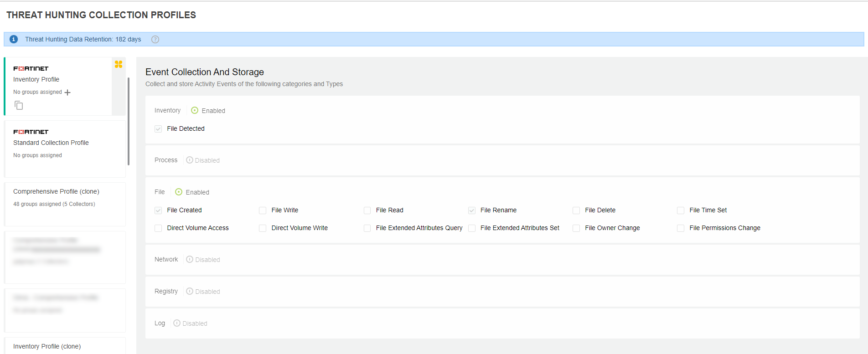This screenshot has width=868, height=354.
Task: Click the yellow icon on Inventory Profile card
Action: tap(119, 64)
